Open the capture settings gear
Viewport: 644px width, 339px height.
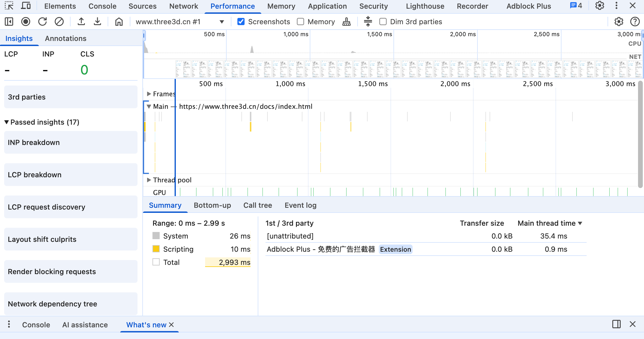(x=619, y=22)
